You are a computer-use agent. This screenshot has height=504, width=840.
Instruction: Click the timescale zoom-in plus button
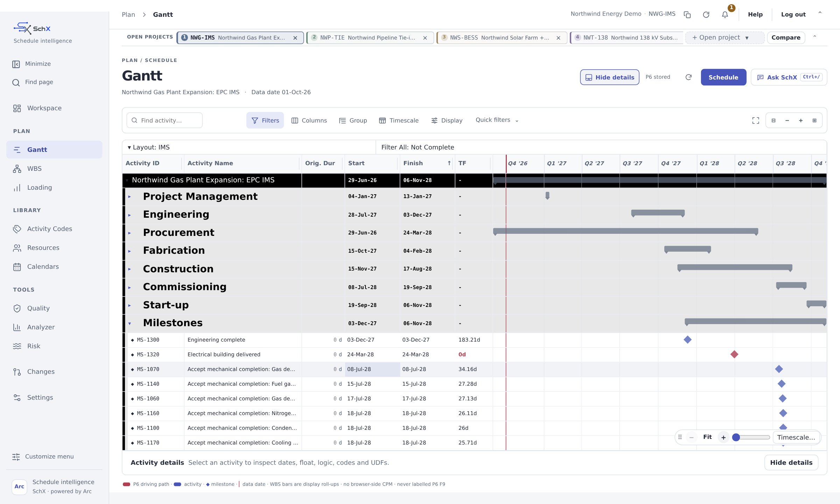point(723,437)
